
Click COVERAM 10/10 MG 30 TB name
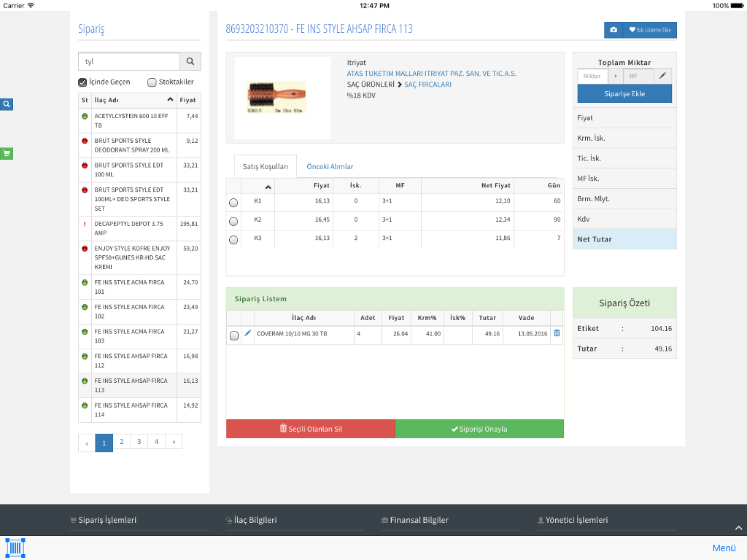(x=292, y=334)
